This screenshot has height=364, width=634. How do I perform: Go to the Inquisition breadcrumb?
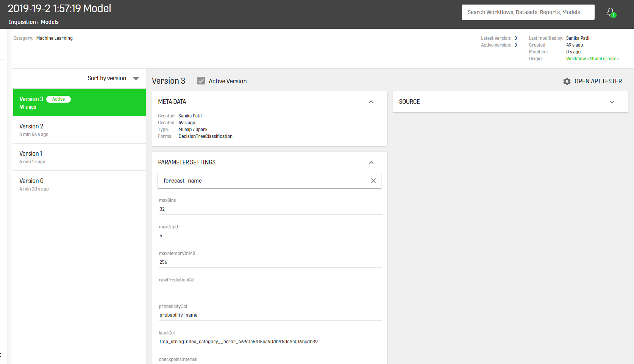[22, 22]
